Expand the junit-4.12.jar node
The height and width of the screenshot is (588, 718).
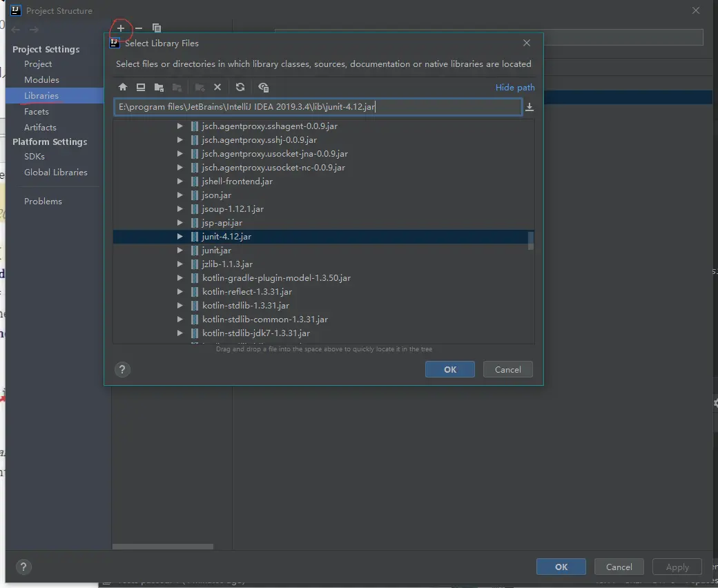click(x=180, y=237)
